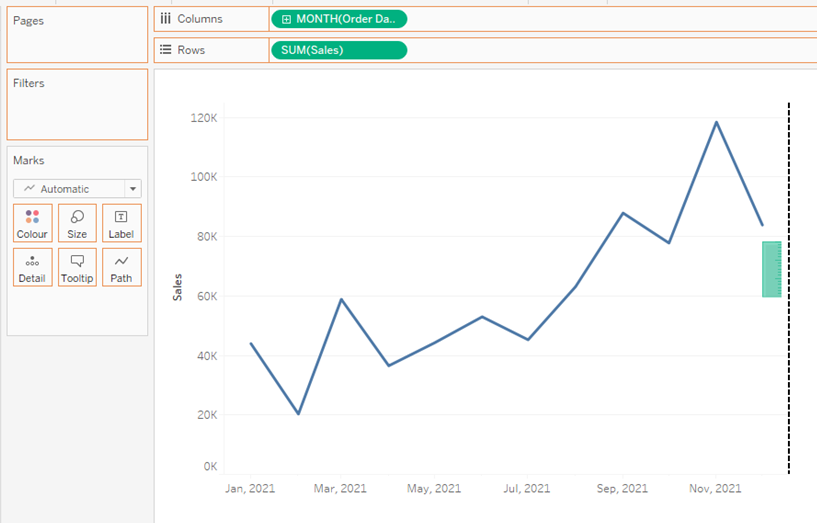Select the SUM(Sales) pill on Rows
Screen dimensions: 817x523
pyautogui.click(x=339, y=50)
